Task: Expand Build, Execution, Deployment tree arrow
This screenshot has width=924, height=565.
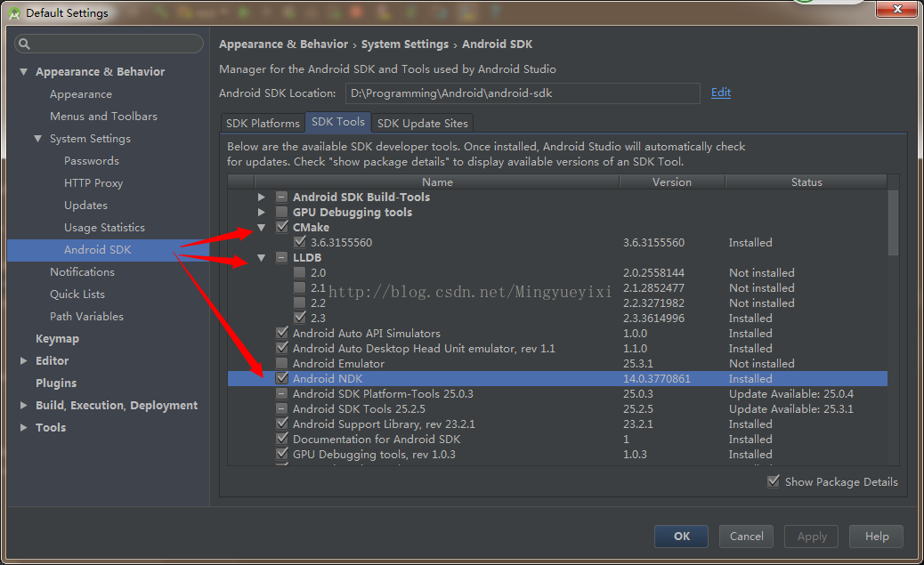Action: (x=23, y=406)
